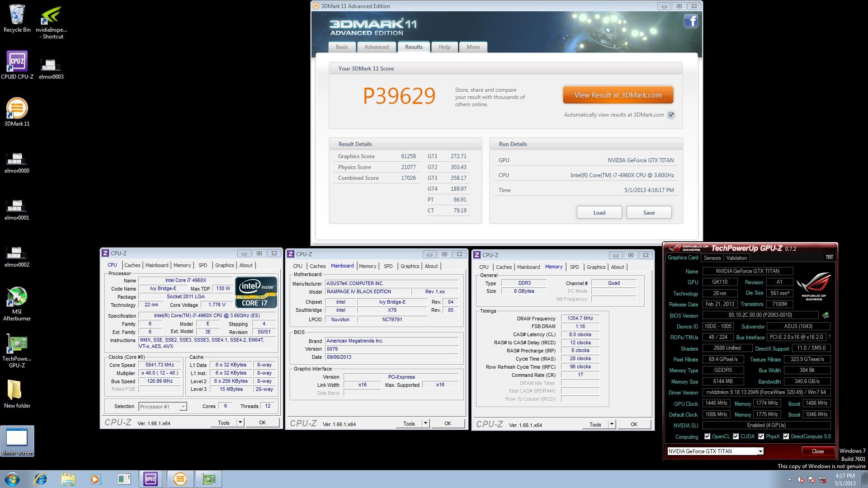Click the Save button in Run Details

(649, 212)
